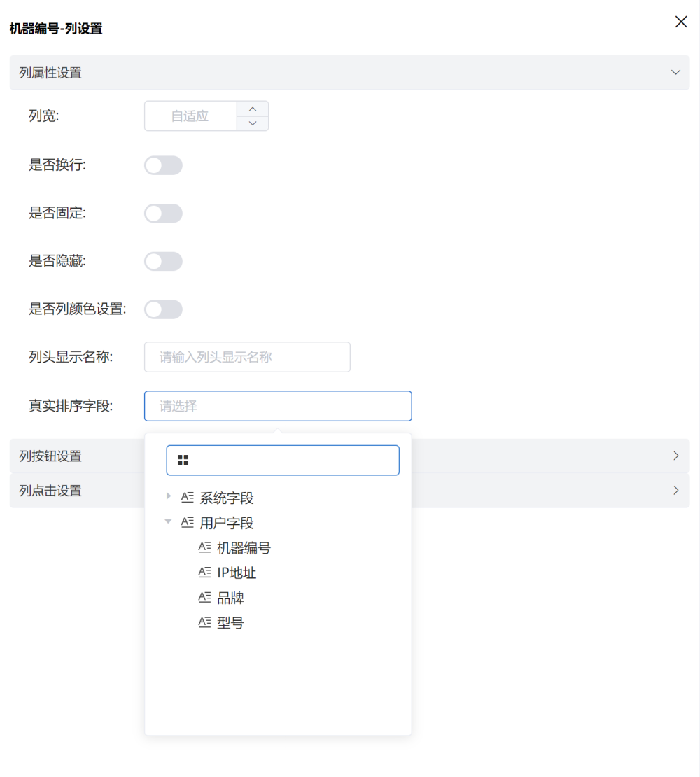This screenshot has width=700, height=777.
Task: Click the icon beside 品牌
Action: click(x=204, y=598)
